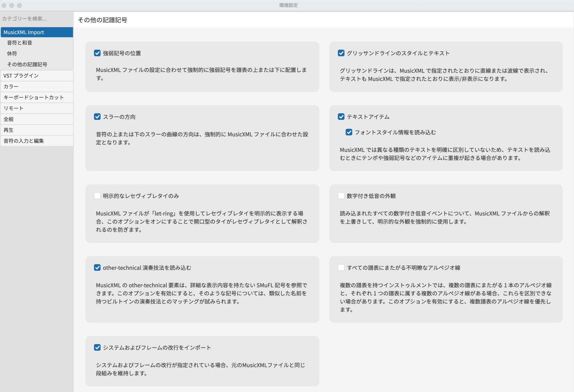Open カラー preferences category
Image resolution: width=574 pixels, height=392 pixels.
pos(37,87)
